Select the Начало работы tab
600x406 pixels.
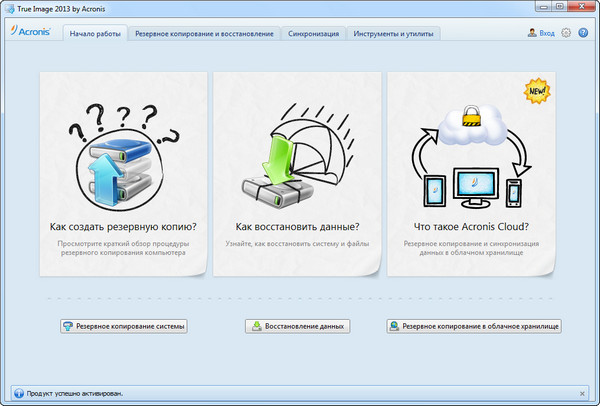point(94,33)
